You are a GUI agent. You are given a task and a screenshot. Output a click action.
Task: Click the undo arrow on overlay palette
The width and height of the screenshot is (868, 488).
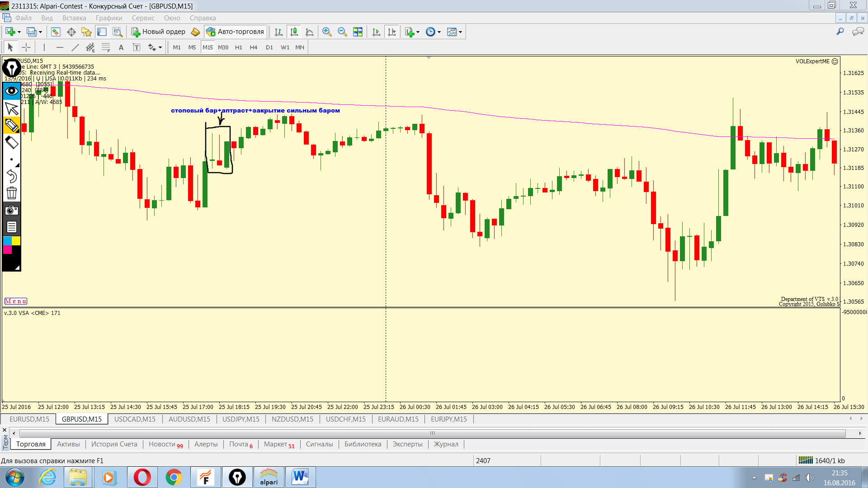[x=11, y=176]
